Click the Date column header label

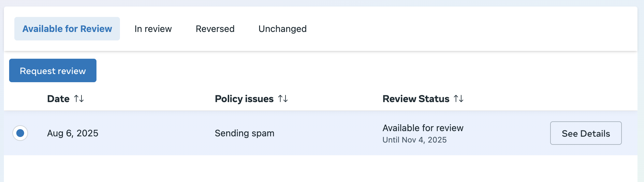click(x=58, y=99)
